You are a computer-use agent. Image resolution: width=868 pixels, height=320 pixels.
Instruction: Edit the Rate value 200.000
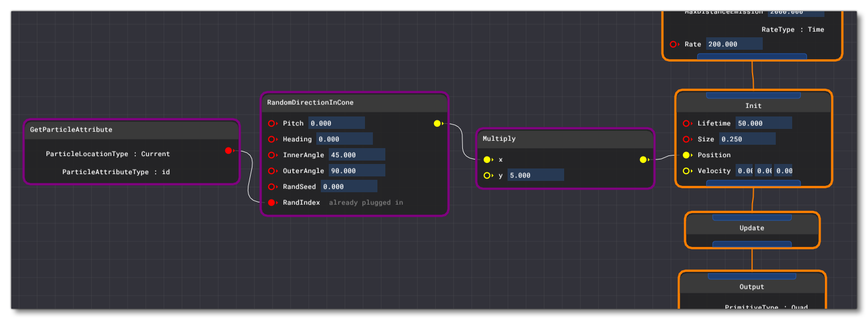[x=734, y=44]
